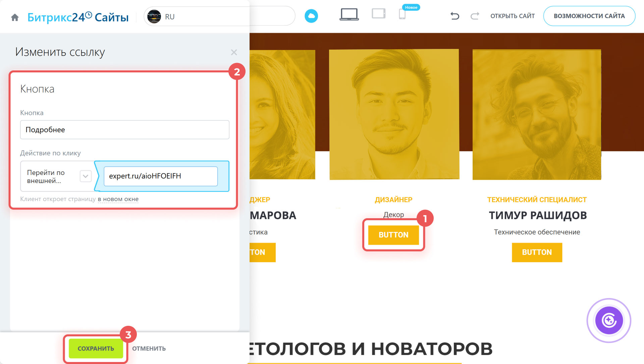
Task: Expand the Действие по клику dropdown
Action: [86, 176]
